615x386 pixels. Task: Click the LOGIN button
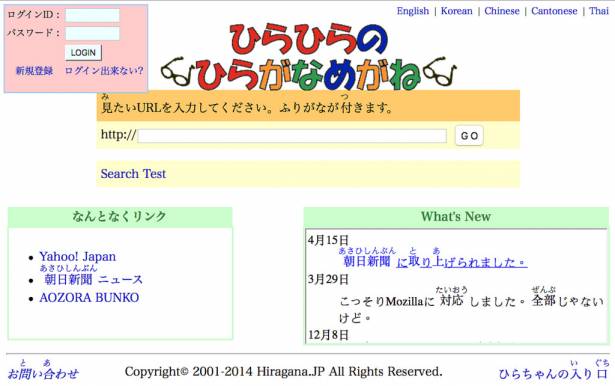coord(83,53)
